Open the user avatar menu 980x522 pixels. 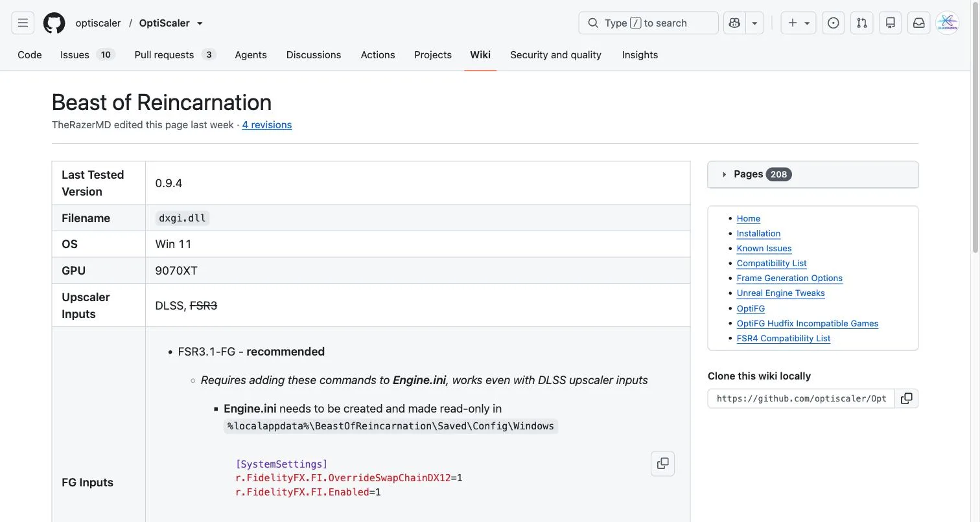pos(948,23)
